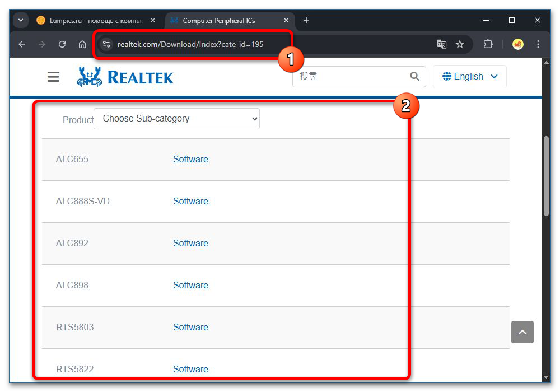Open the Software link for RTS5822

(x=190, y=369)
